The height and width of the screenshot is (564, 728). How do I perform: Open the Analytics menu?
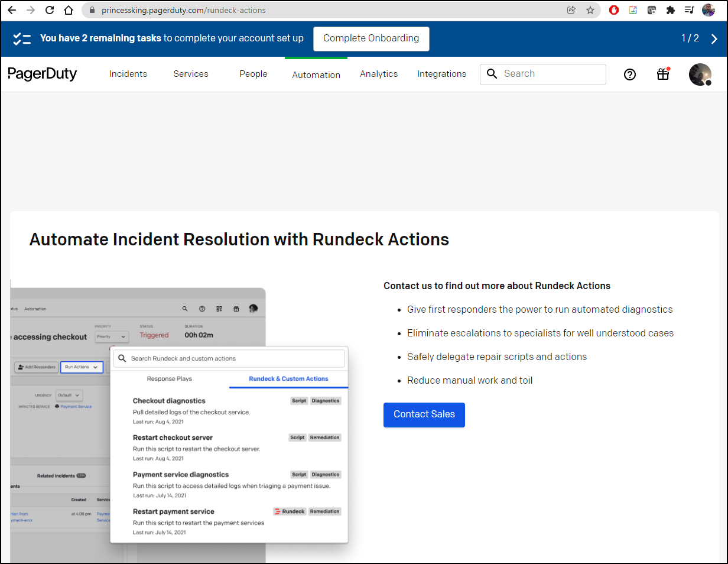point(379,74)
